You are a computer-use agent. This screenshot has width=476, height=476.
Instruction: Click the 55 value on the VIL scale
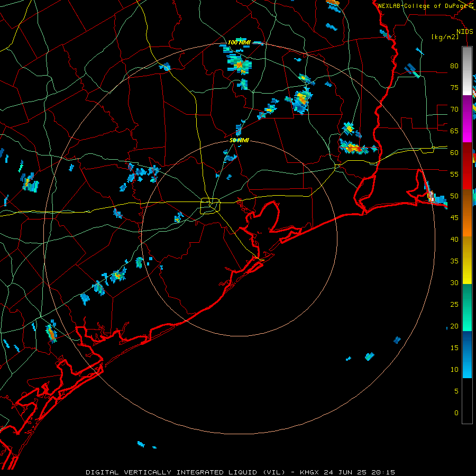tap(454, 174)
